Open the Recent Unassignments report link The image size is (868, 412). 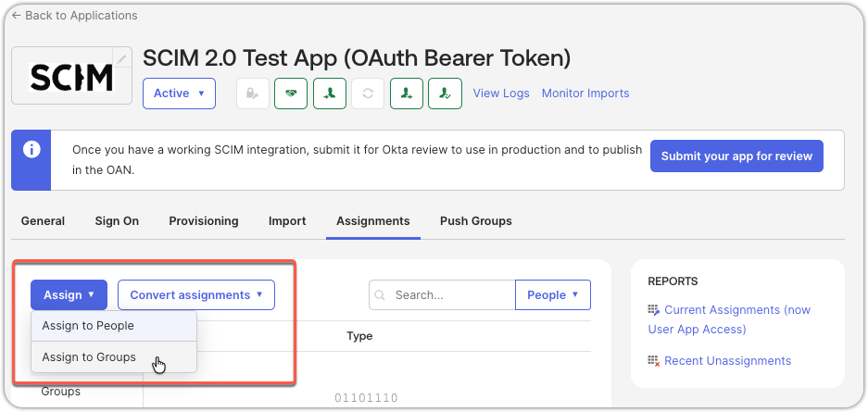pos(728,361)
